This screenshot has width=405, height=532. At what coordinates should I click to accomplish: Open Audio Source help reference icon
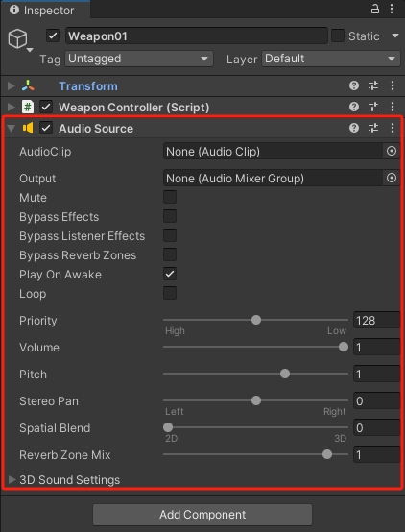354,128
